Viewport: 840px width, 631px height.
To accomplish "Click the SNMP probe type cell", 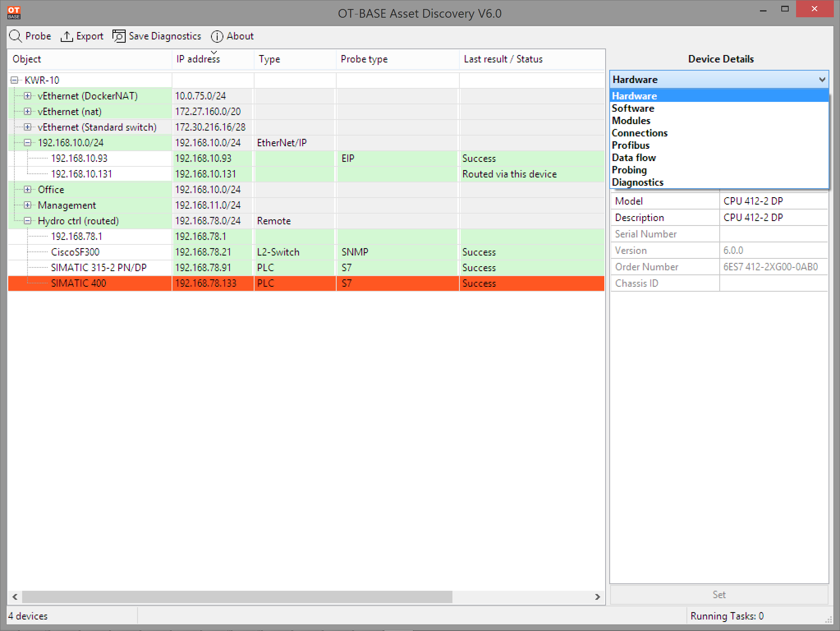I will [x=397, y=252].
